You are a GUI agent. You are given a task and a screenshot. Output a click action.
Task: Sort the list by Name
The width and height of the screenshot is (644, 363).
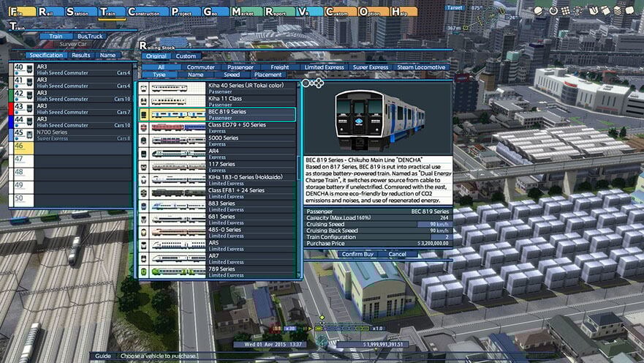tap(195, 75)
